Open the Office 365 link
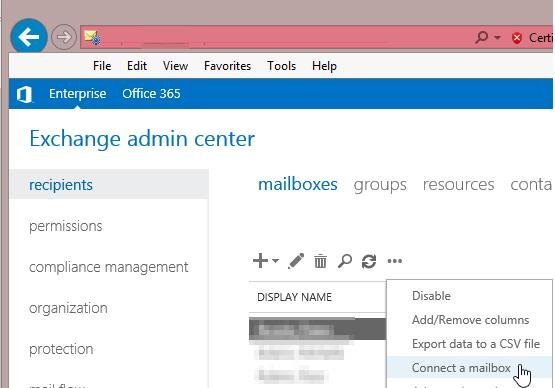Viewport: 555px width, 388px height. coord(151,94)
